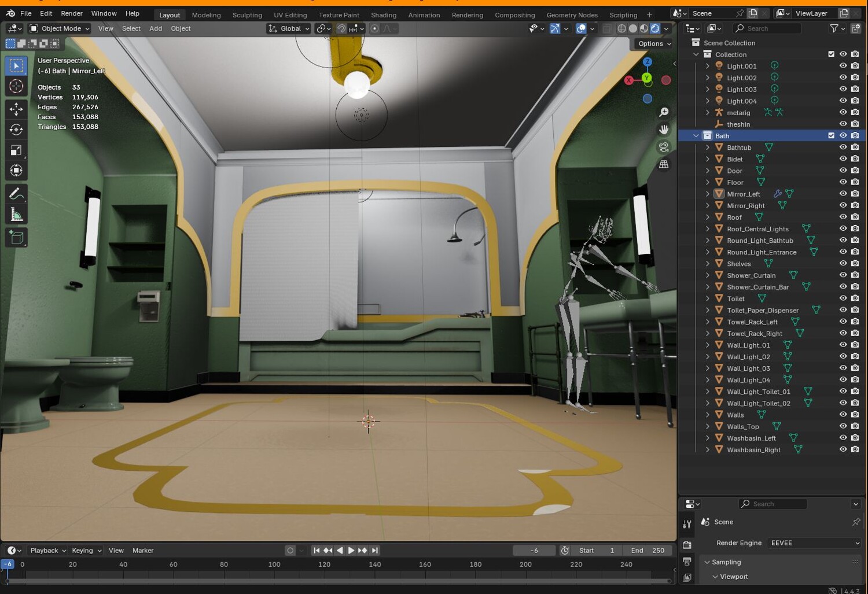Viewport: 868px width, 594px height.
Task: Open the View Layer properties tab icon
Action: coord(687,577)
